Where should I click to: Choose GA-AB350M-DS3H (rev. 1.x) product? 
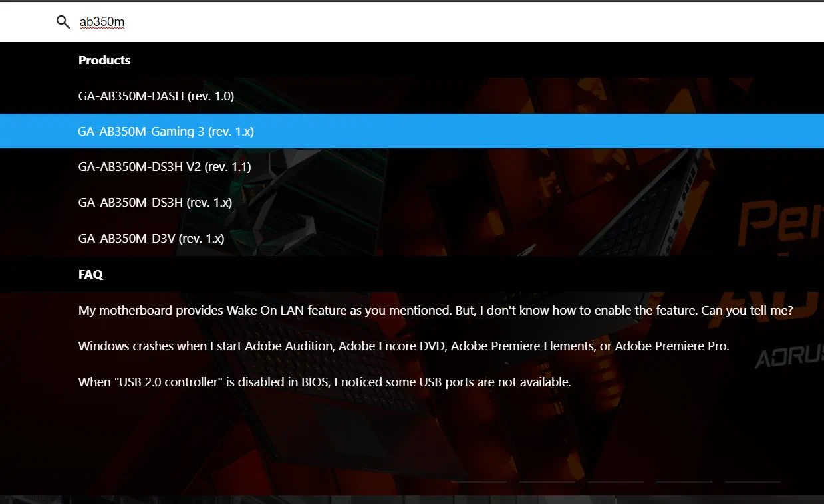[x=155, y=202]
